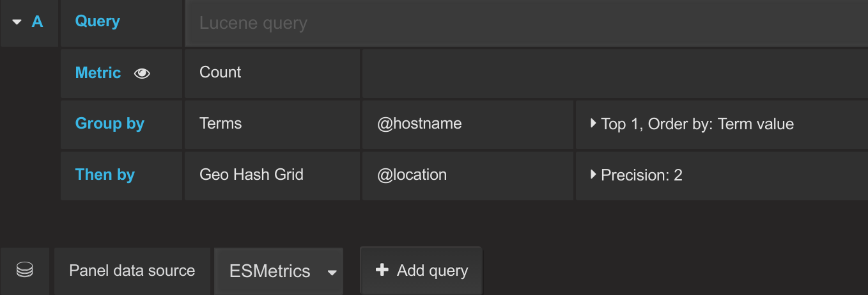Click the Metric row label
This screenshot has width=868, height=295.
pos(98,73)
